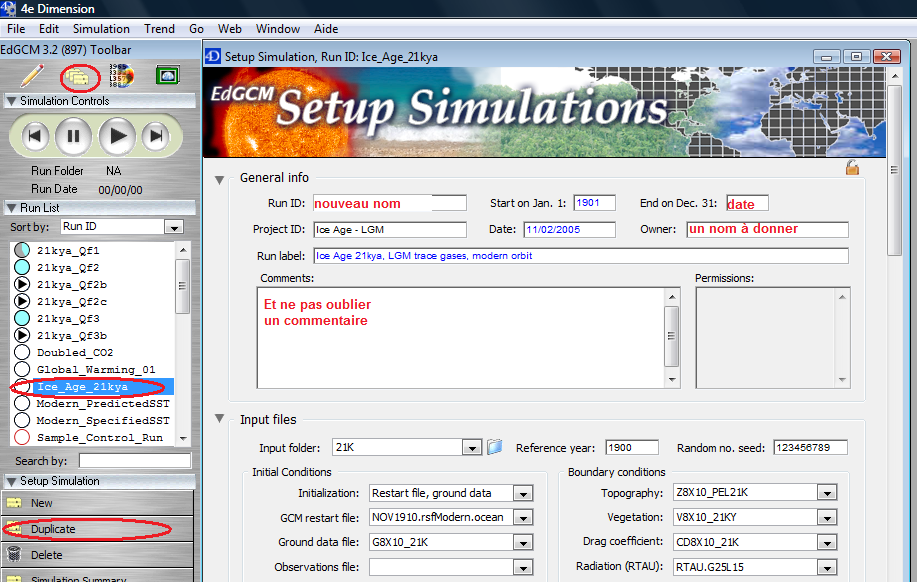The height and width of the screenshot is (582, 917).
Task: Click the colorful data analysis globe icon
Action: click(x=121, y=75)
